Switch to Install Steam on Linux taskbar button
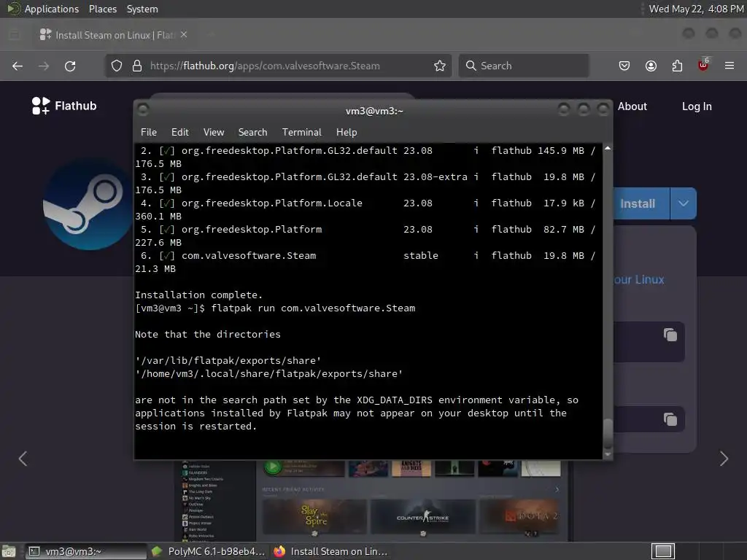Viewport: 747px width, 560px height. point(332,551)
